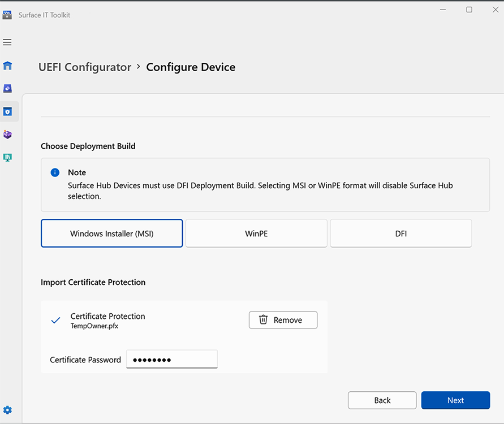Open the UEFI Configurator breadcrumb link
Screen dimensions: 504x424
[x=84, y=67]
